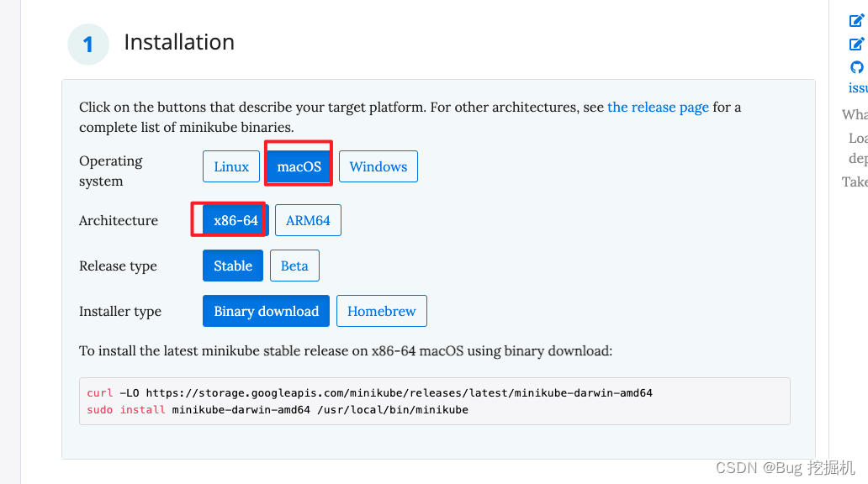Click 'To install the latest minikube' sentence

(346, 350)
